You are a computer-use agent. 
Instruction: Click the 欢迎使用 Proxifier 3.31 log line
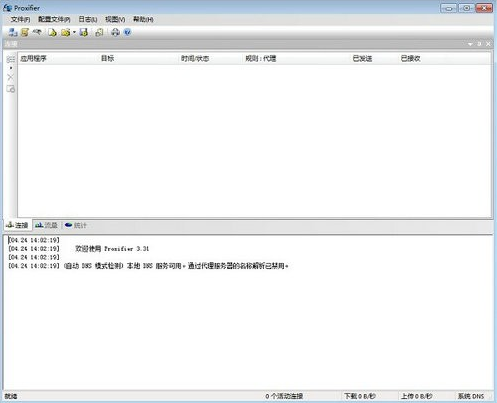(112, 249)
